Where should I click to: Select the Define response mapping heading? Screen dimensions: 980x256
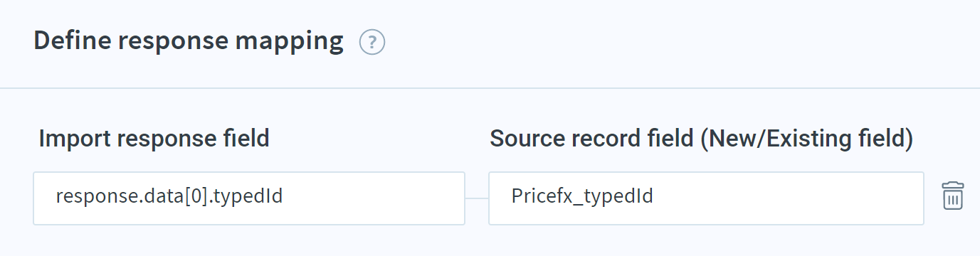pos(189,41)
